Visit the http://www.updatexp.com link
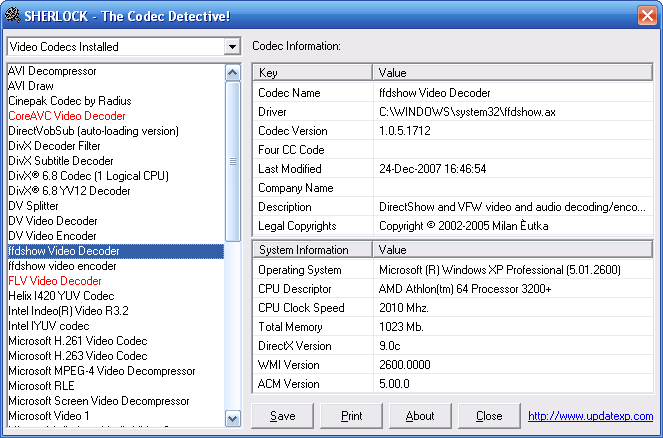Viewport: 663px width, 438px height. point(590,416)
